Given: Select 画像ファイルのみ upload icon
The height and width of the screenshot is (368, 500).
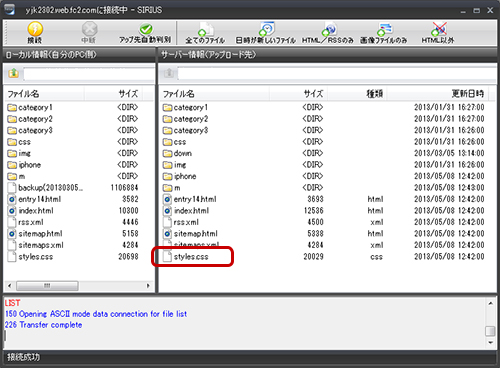Looking at the screenshot, I should 384,33.
